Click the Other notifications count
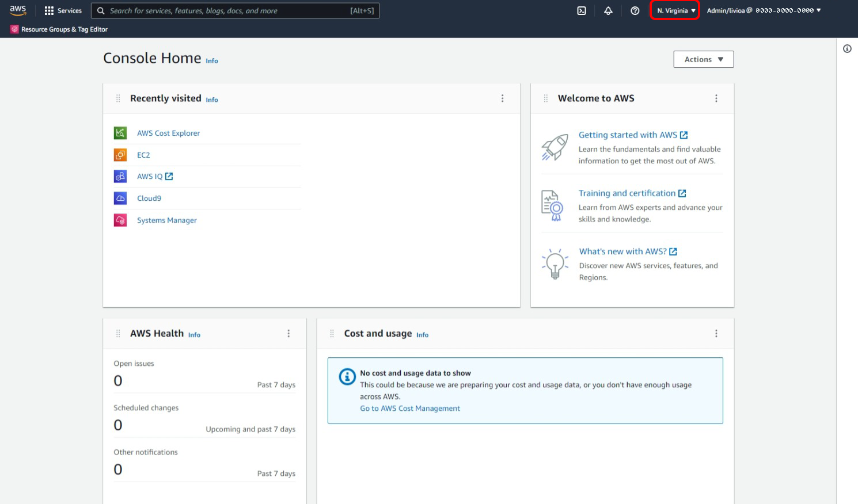Screen dimensions: 858x504 click(x=118, y=469)
